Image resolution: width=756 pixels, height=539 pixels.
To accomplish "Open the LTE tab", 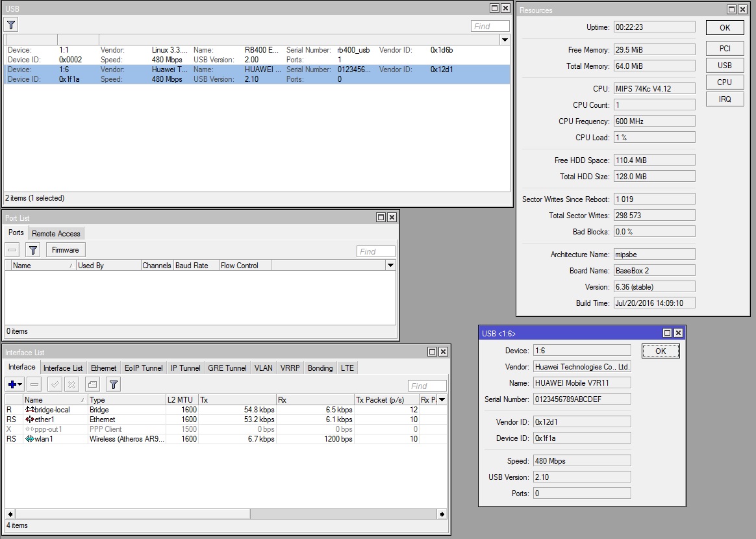I will 347,368.
